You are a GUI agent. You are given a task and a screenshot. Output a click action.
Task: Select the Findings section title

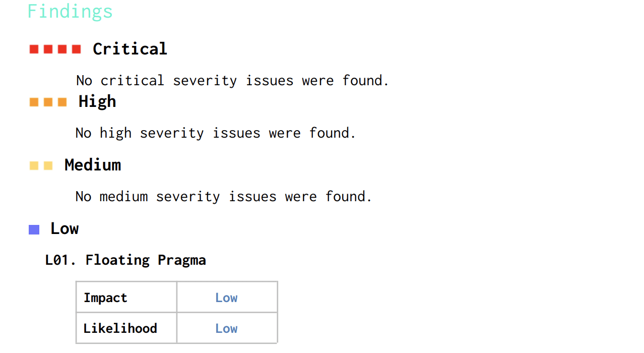pos(70,11)
